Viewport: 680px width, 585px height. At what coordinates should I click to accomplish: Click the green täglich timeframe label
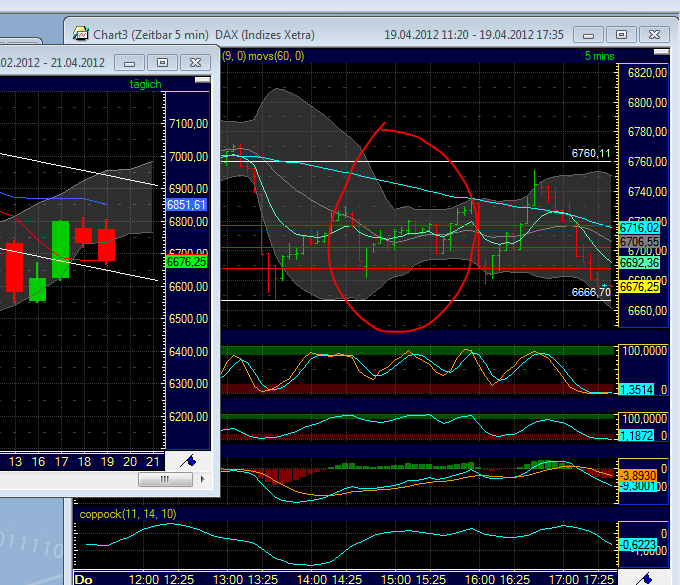coord(145,84)
